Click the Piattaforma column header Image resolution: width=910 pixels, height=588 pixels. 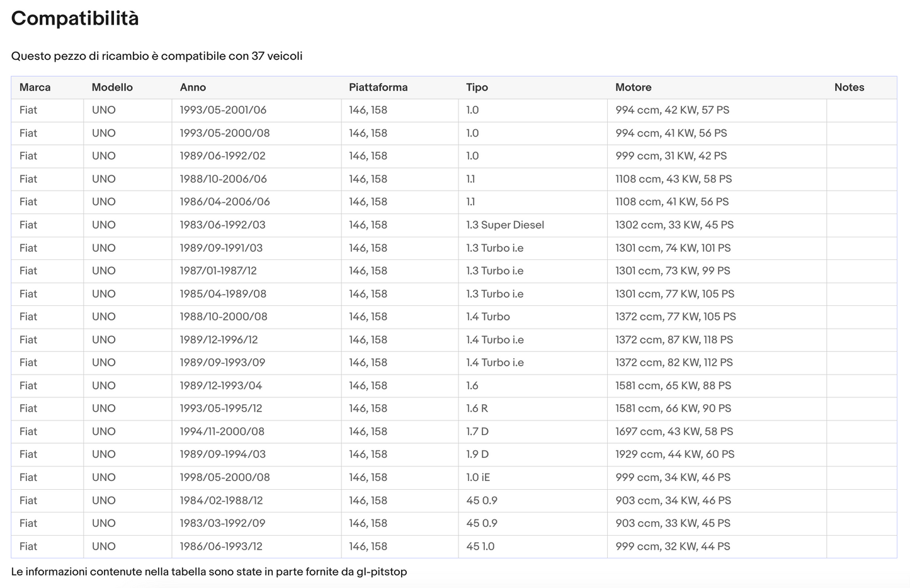click(x=378, y=88)
